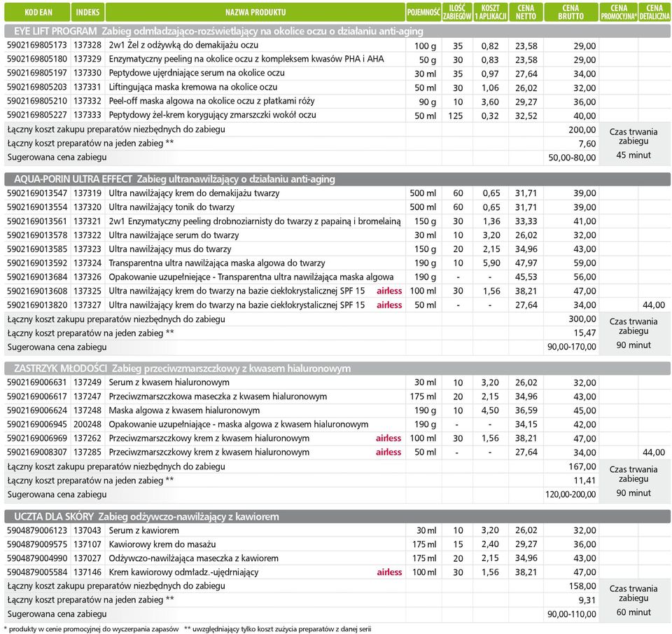
Task: Click retail price 44,00 for index 137327
Action: coord(654,305)
